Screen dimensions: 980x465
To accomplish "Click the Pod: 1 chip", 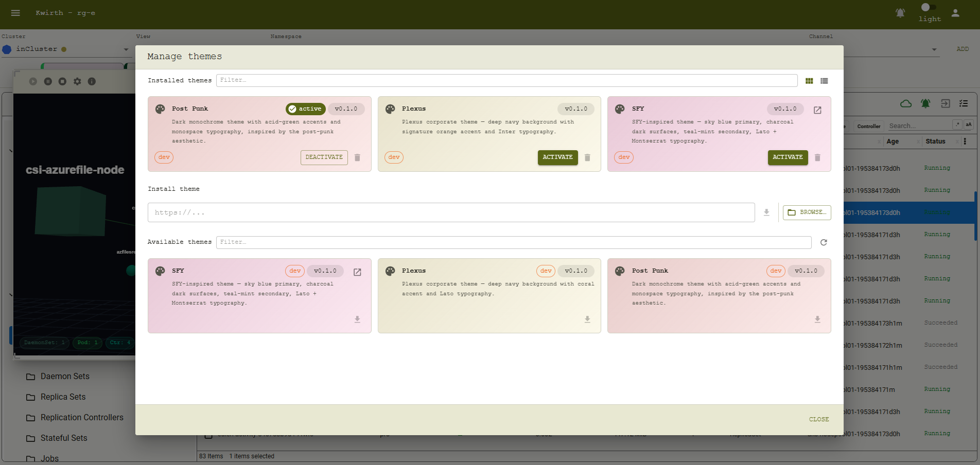I will (x=87, y=343).
